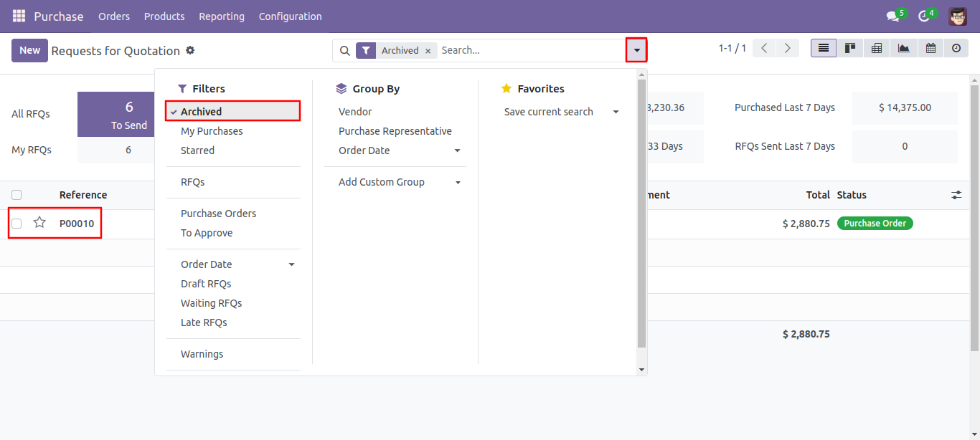Screen dimensions: 980x440
Task: Switch to activity view
Action: coord(956,48)
